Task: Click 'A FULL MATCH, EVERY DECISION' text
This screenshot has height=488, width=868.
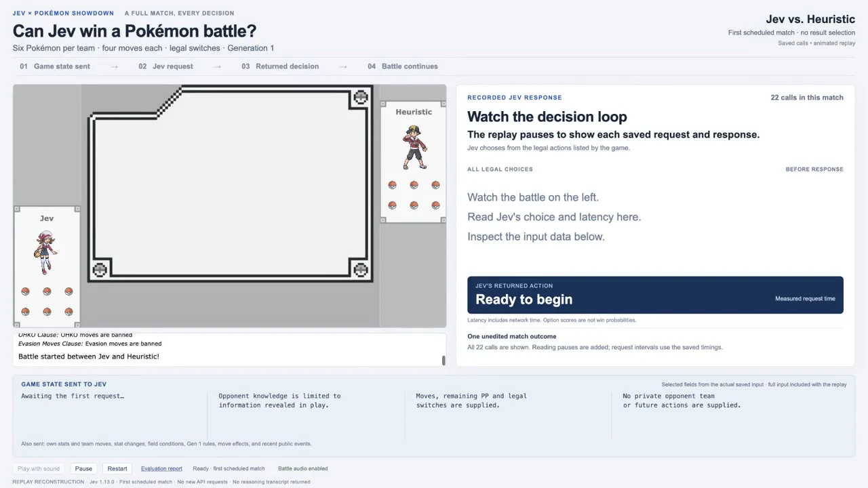Action: point(180,13)
